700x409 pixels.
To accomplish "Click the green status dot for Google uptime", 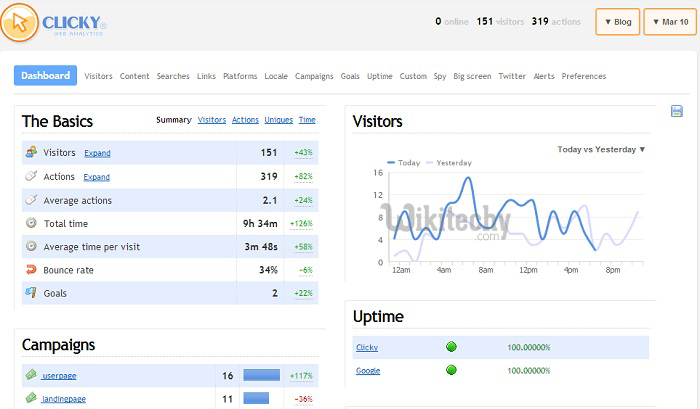I will (x=451, y=370).
